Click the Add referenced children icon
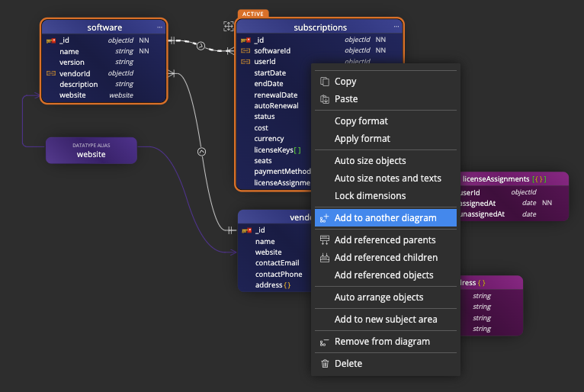This screenshot has width=584, height=392. pos(325,258)
